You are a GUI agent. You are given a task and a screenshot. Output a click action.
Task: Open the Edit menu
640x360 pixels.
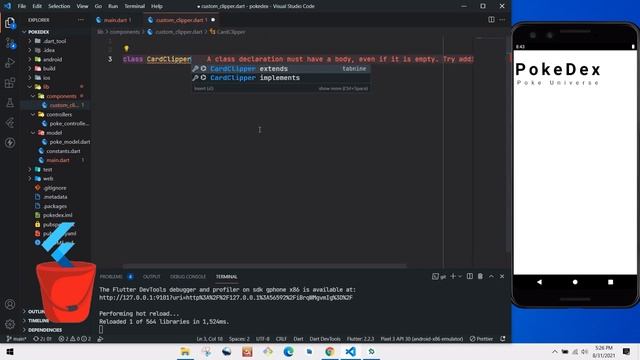37,6
